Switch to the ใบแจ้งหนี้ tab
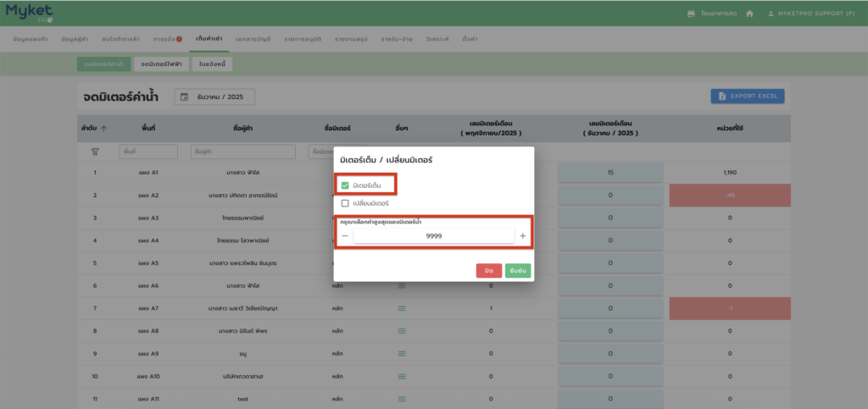Image resolution: width=868 pixels, height=409 pixels. pyautogui.click(x=212, y=64)
